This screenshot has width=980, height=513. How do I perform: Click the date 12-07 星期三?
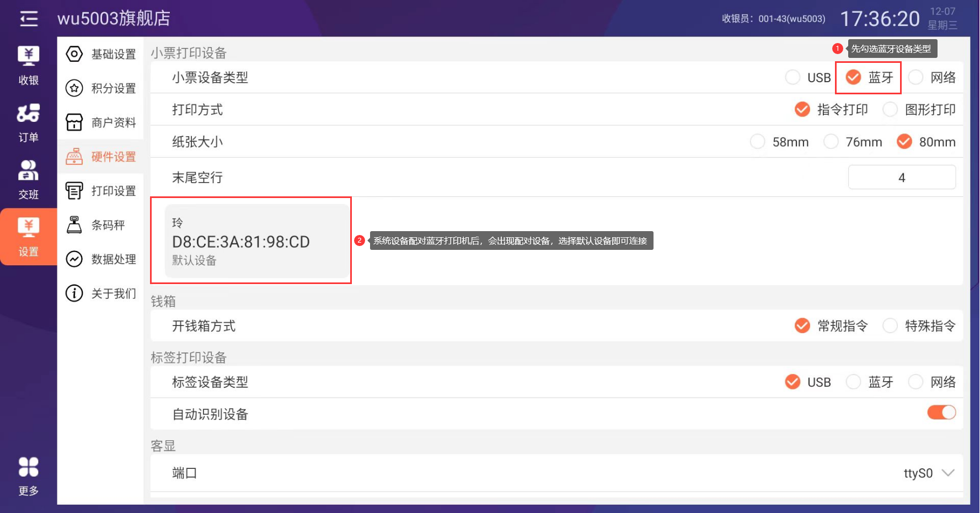point(942,19)
